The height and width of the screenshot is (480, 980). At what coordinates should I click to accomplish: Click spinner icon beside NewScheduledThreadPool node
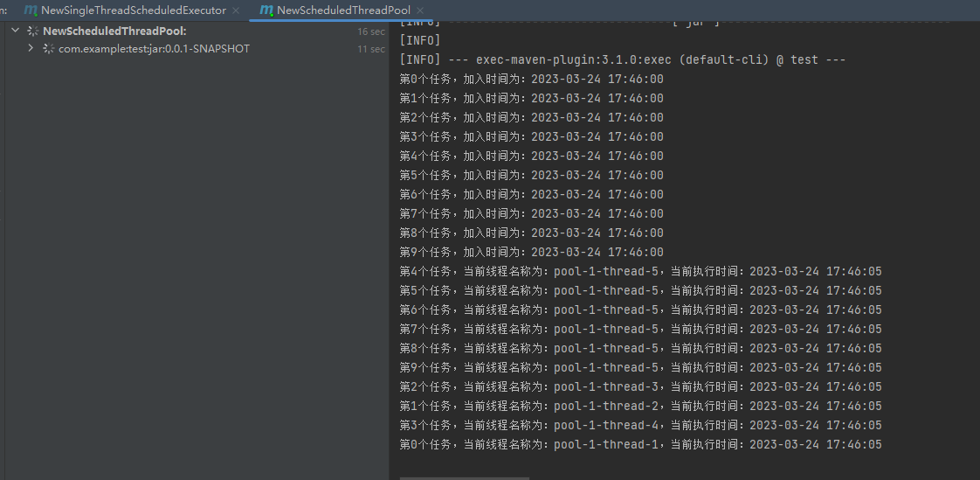[33, 31]
